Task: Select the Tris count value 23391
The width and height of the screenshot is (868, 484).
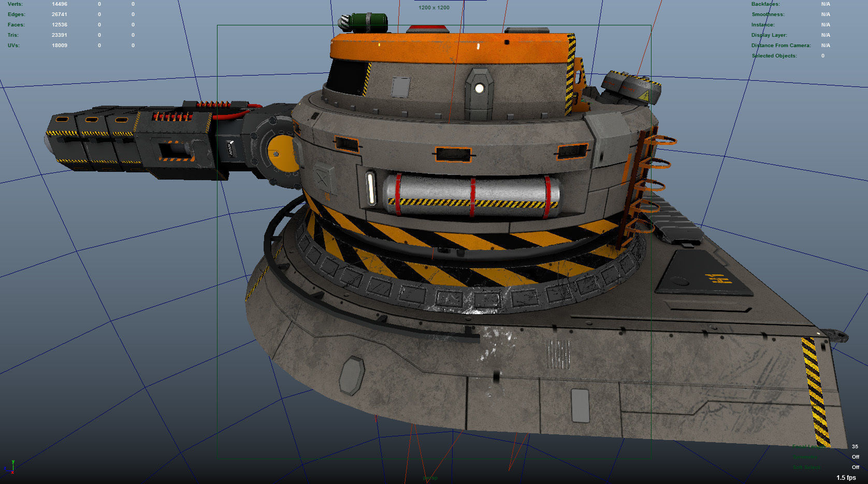Action: point(60,35)
